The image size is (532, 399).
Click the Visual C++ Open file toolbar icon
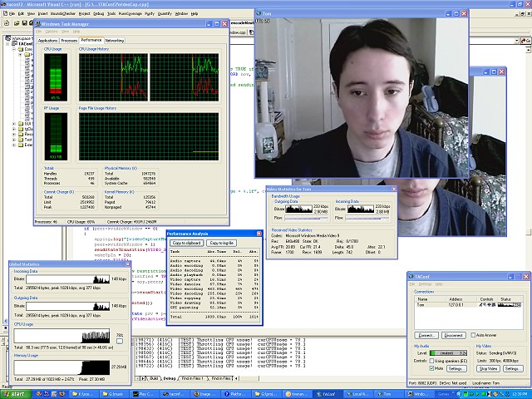coord(17,23)
